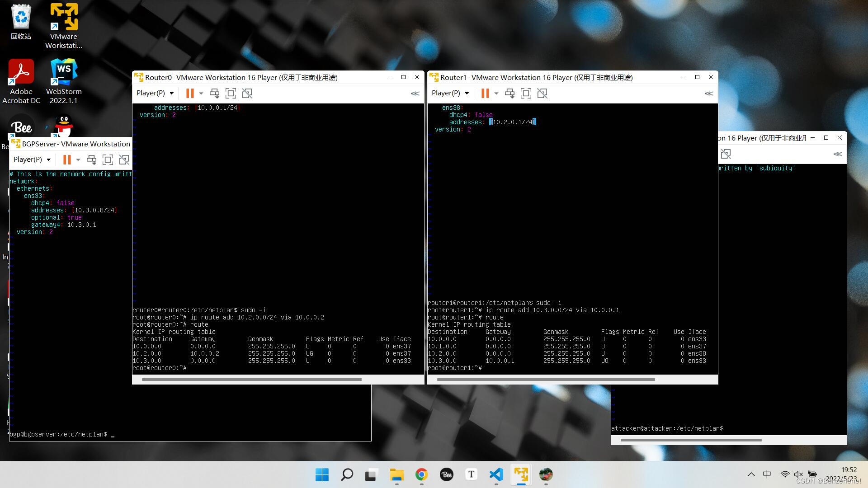Focus BGPServer terminal prompt line

[62, 434]
